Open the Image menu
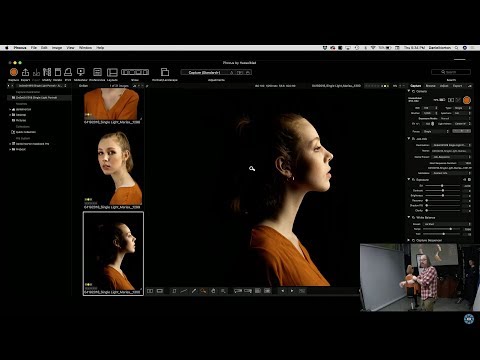This screenshot has width=480, height=360. (x=57, y=48)
